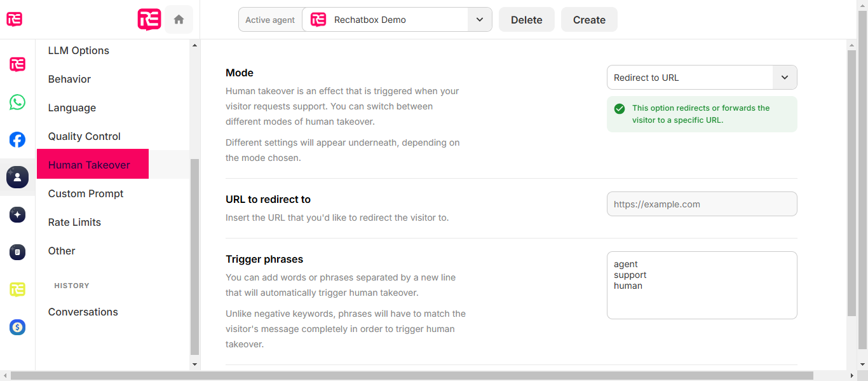This screenshot has height=381, width=868.
Task: Click the sparkle star icon in sidebar
Action: (17, 215)
